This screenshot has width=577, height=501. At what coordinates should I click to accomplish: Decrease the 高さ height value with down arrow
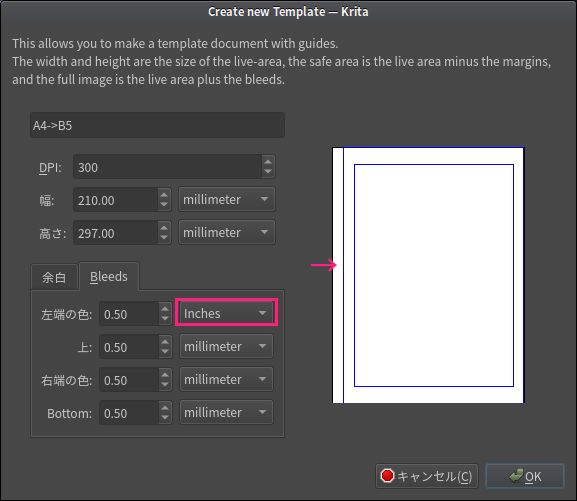(164, 237)
